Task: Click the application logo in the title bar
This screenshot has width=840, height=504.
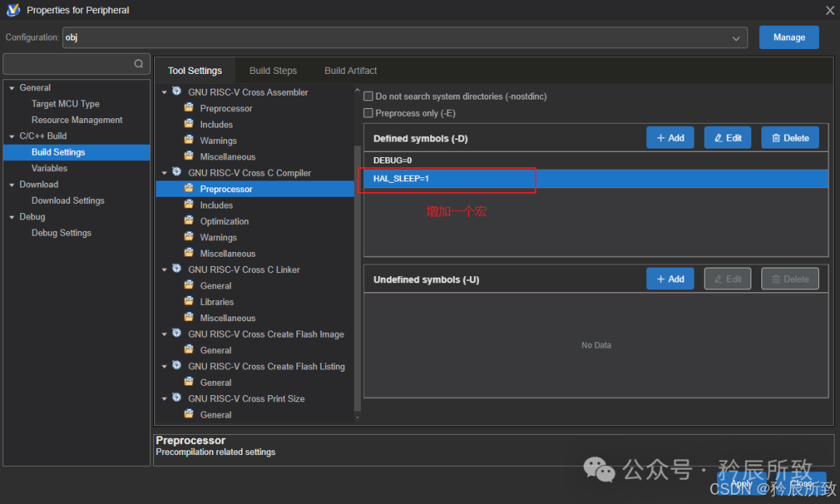Action: click(x=13, y=9)
